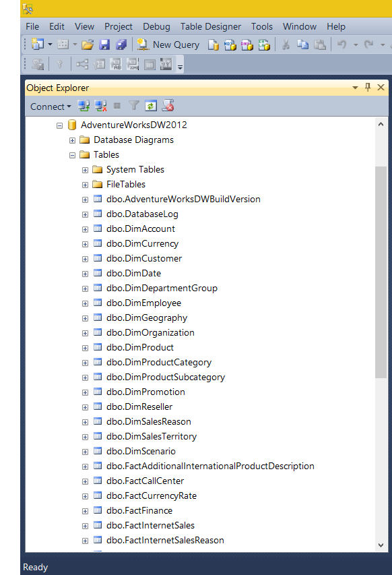The image size is (392, 575).
Task: Click the Stop square icon
Action: (x=117, y=107)
